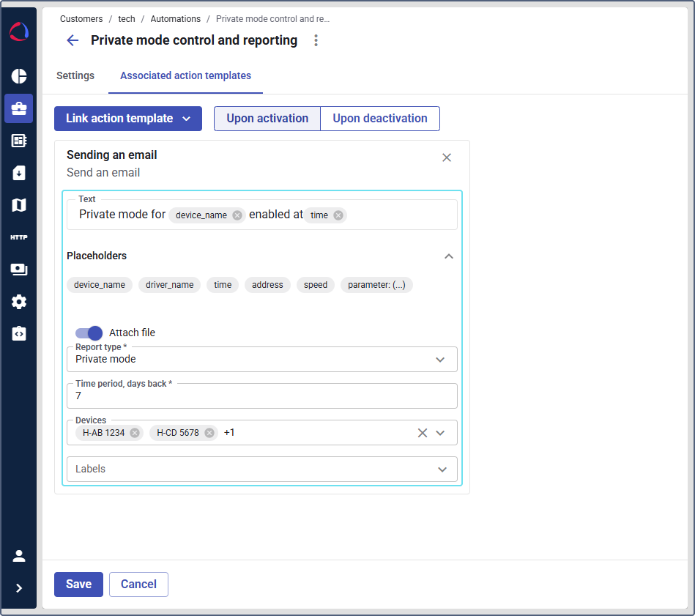
Task: Click the Cancel button
Action: [138, 585]
